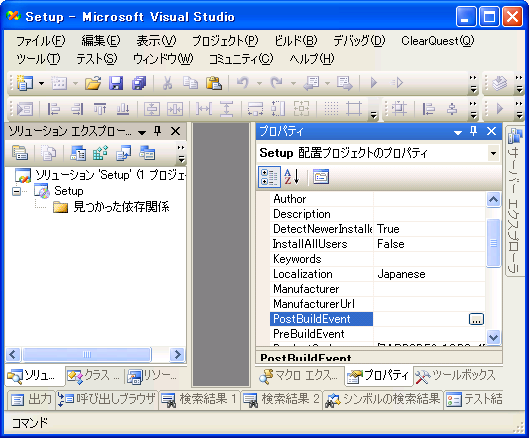Click the Property Pages icon
This screenshot has height=438, width=529.
click(321, 176)
